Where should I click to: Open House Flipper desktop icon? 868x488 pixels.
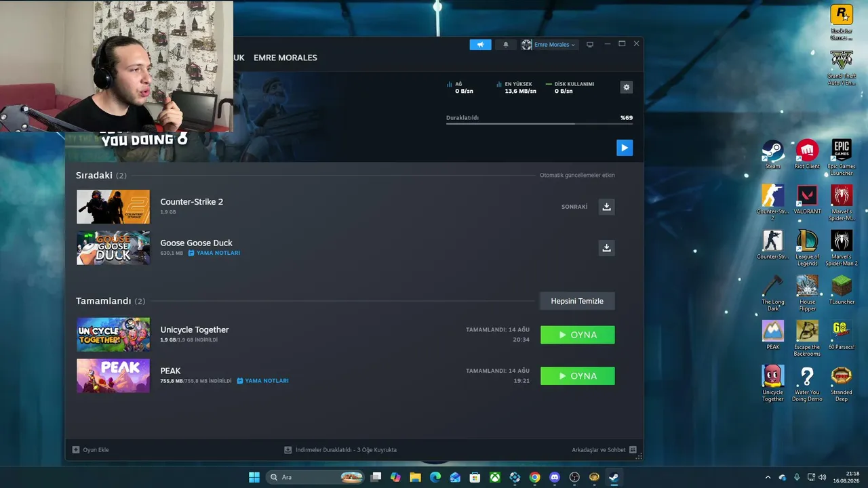coord(807,293)
